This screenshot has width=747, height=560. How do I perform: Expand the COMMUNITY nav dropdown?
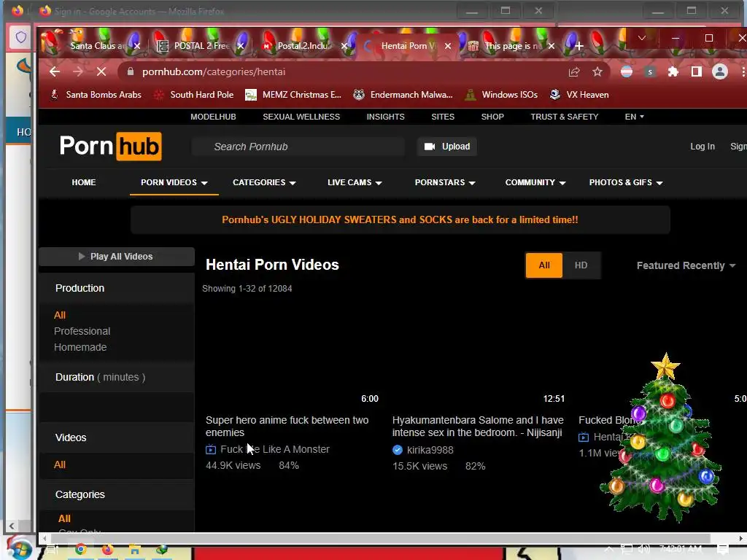pos(535,182)
